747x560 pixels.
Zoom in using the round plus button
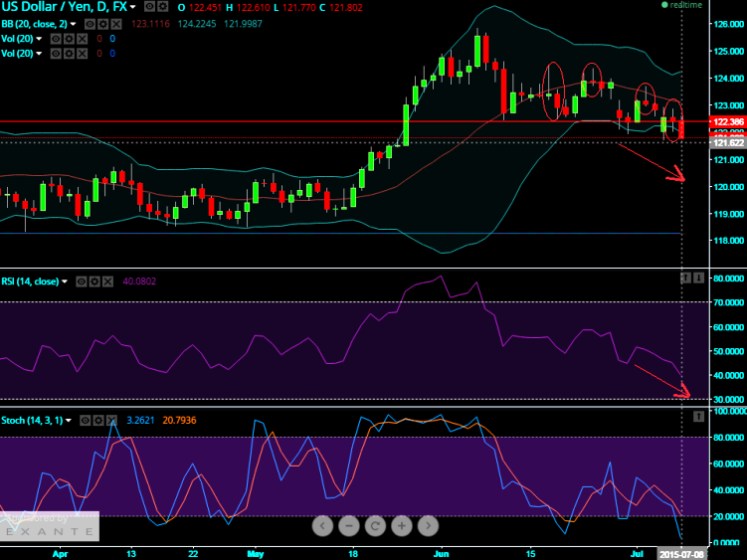(x=402, y=526)
